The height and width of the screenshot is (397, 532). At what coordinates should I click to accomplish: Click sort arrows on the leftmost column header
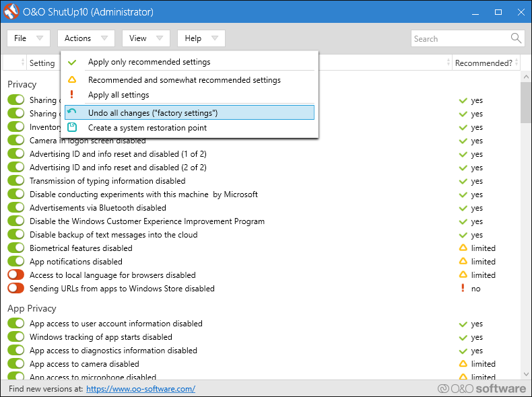23,63
